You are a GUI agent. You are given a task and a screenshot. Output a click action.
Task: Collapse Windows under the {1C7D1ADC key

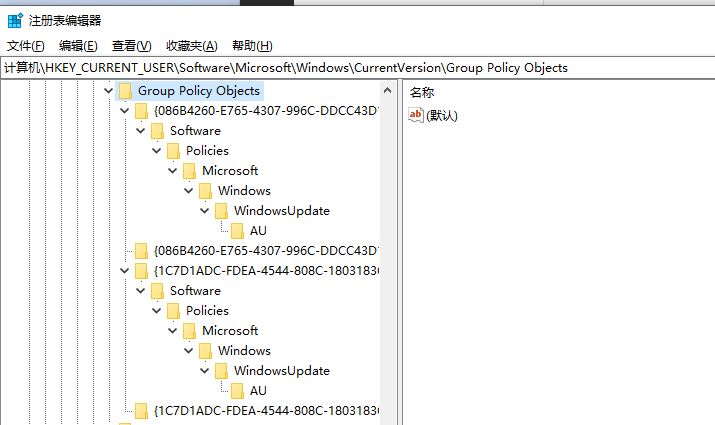coord(188,351)
